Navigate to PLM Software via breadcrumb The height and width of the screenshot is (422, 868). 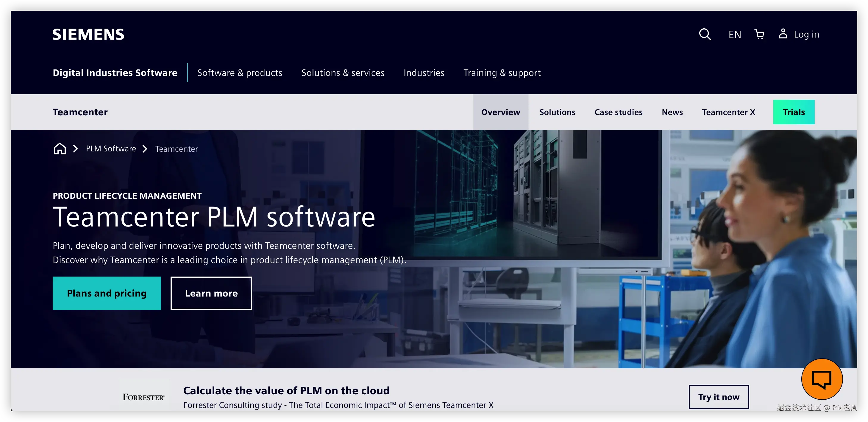click(111, 148)
